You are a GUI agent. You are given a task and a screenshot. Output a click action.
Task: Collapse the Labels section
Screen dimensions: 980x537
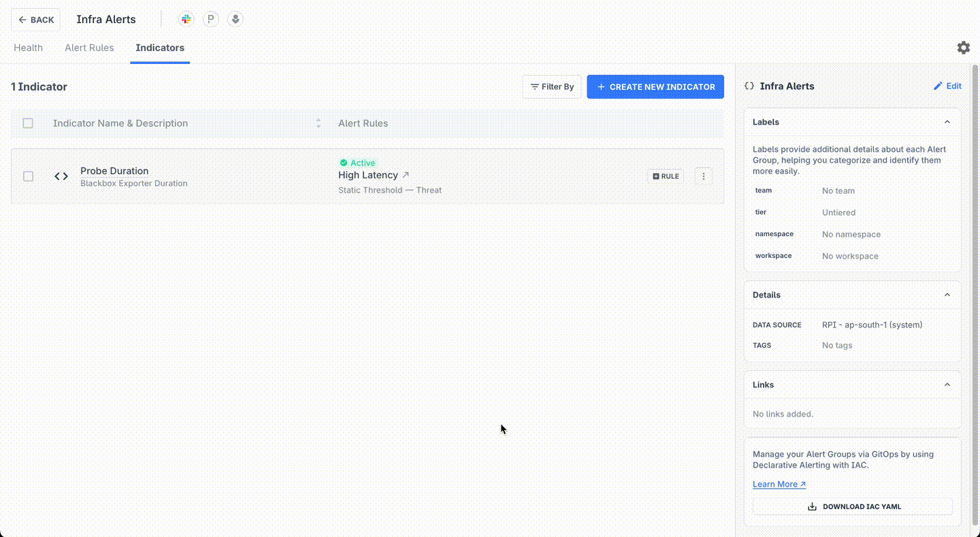(x=947, y=123)
